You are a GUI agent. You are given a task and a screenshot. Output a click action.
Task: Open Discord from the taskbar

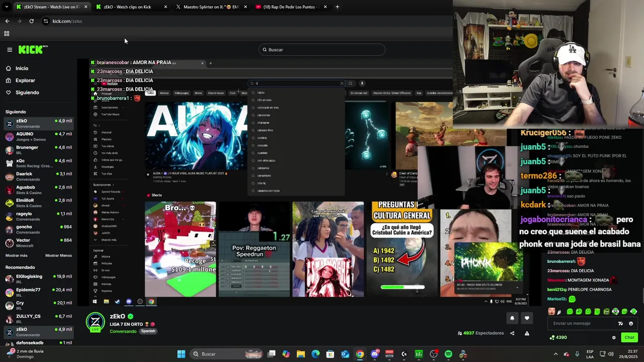point(374,354)
